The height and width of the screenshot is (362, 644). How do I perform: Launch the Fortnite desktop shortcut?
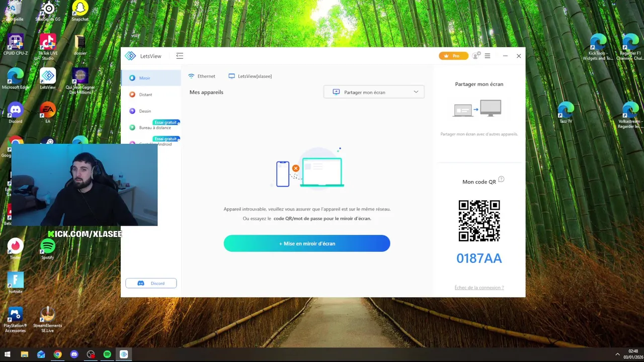point(15,283)
